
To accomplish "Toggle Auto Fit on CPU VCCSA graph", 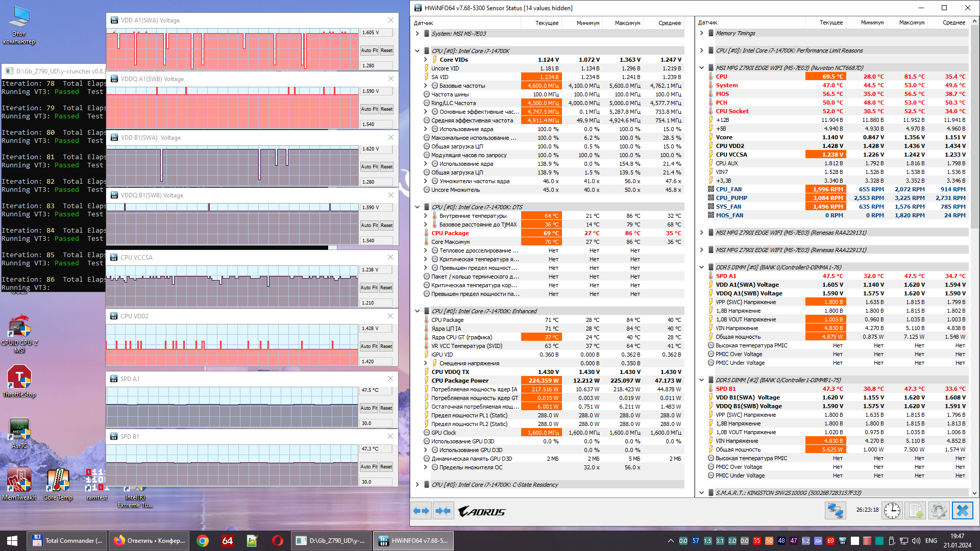I will click(369, 288).
